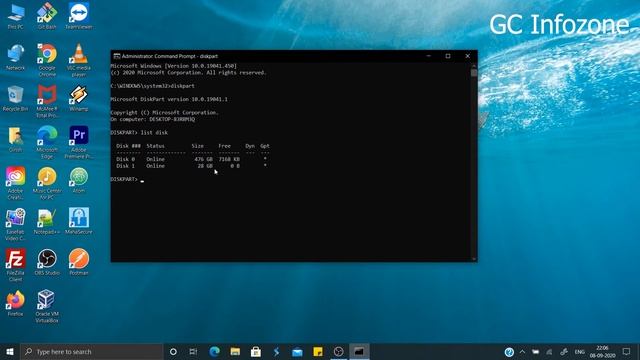This screenshot has width=640, height=360.
Task: Open the Command Prompt title bar system icon
Action: [117, 56]
